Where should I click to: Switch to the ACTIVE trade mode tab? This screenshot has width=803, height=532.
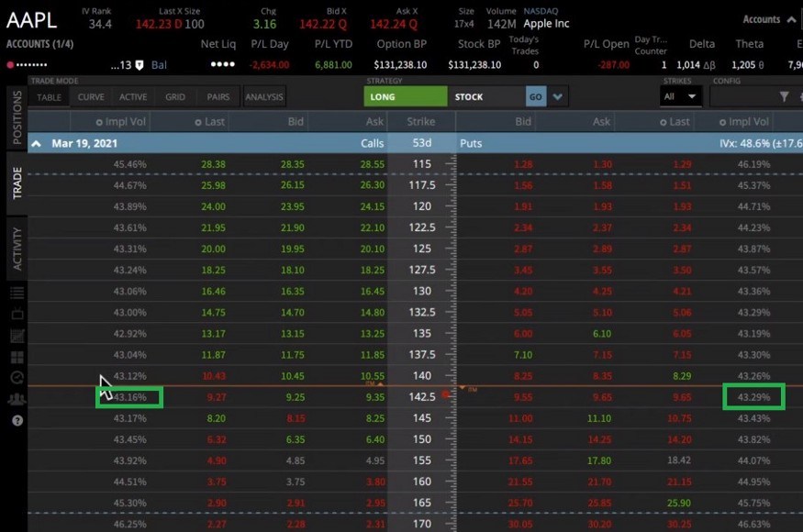point(133,97)
